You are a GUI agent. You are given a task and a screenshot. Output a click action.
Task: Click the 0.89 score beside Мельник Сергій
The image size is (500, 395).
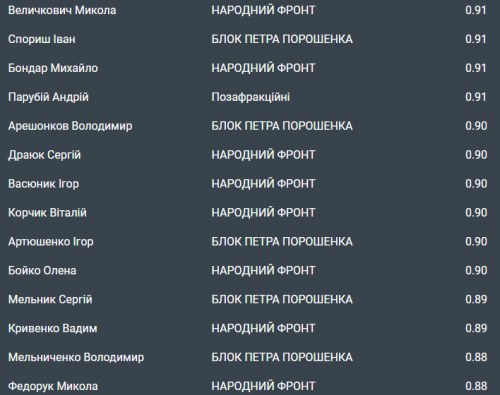tap(476, 299)
